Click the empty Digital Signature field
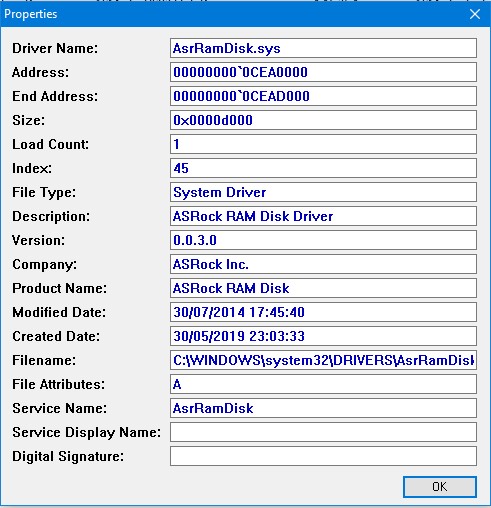The height and width of the screenshot is (508, 491). point(323,456)
